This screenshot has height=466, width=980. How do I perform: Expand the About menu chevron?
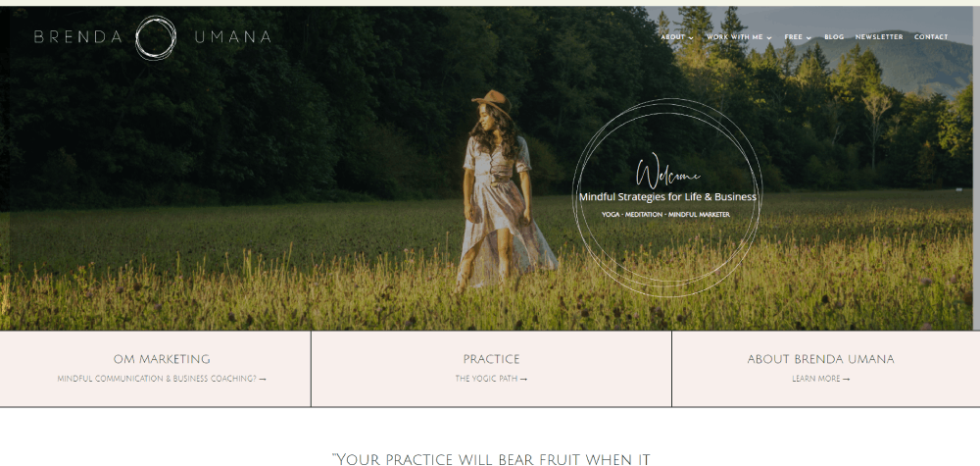click(691, 37)
